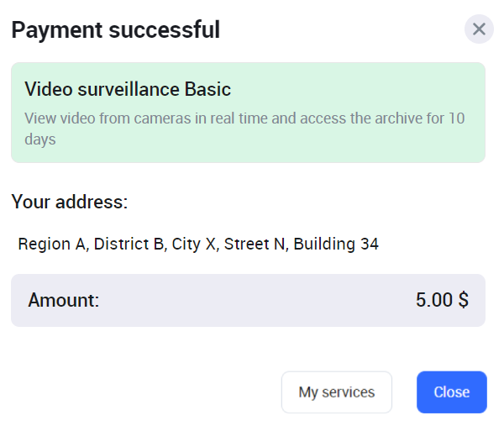This screenshot has width=504, height=426.
Task: Open My services
Action: pos(337,392)
